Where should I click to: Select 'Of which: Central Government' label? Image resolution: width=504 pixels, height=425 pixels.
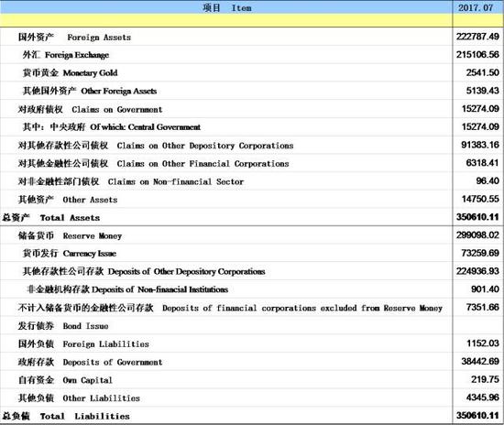[112, 127]
